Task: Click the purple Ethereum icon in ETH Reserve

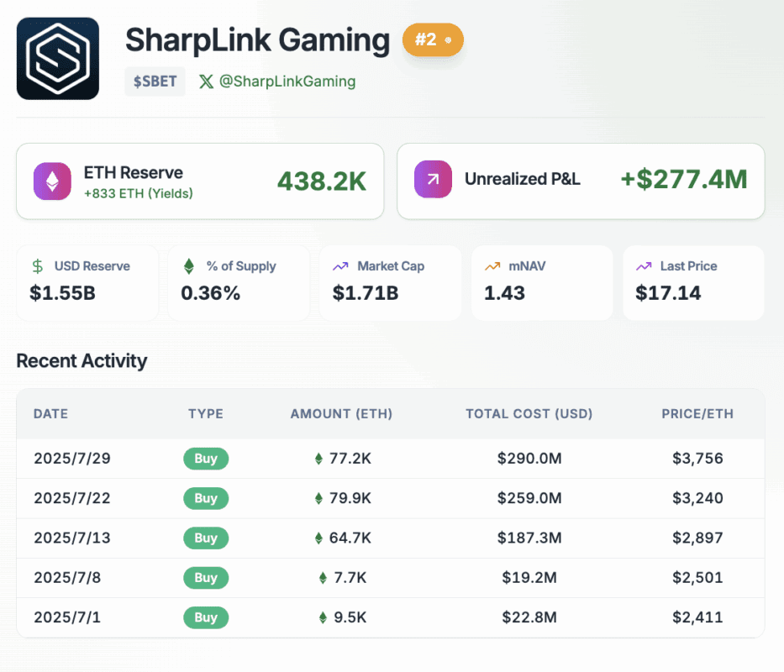Action: [52, 181]
